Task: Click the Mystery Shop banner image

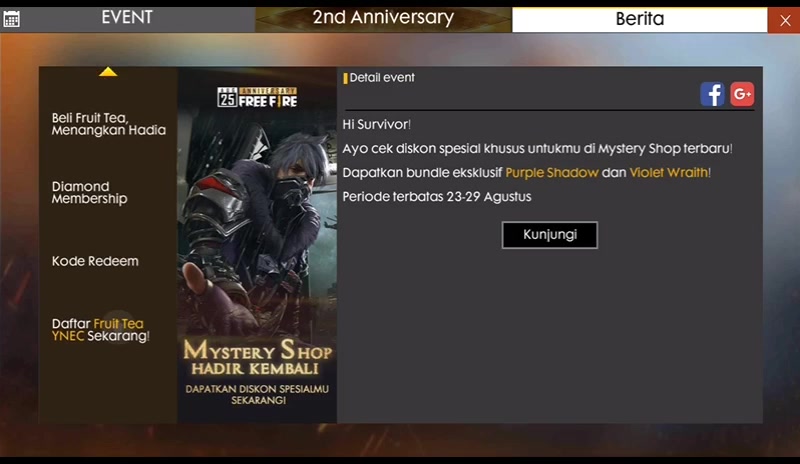Action: pos(257,245)
